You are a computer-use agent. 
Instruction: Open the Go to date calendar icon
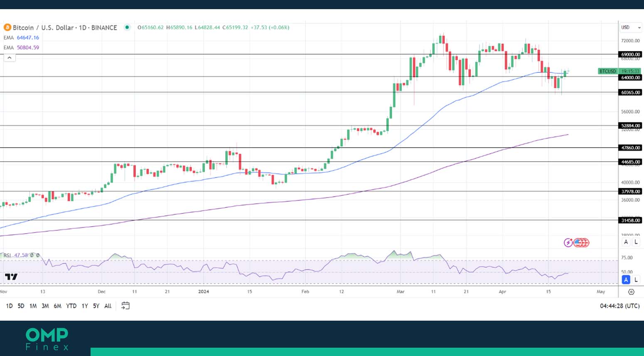(125, 306)
